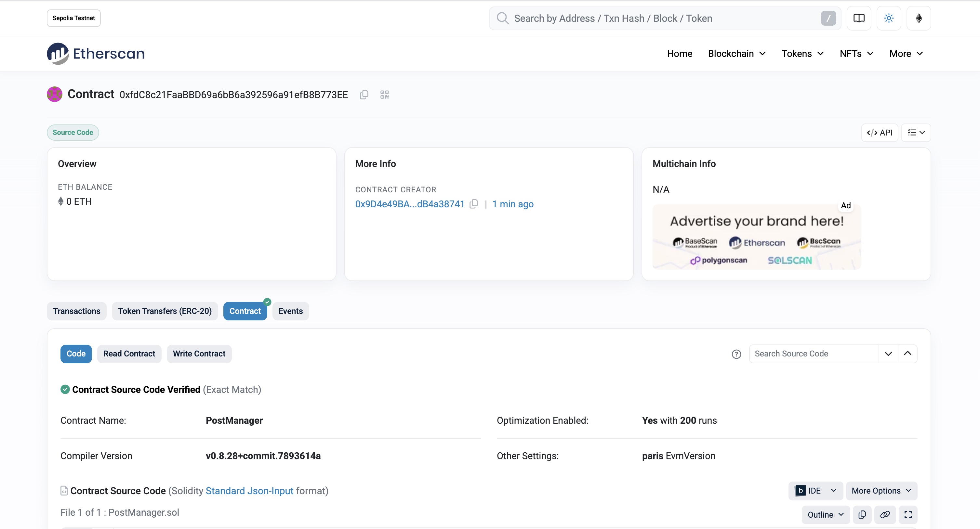Go to Home page
The height and width of the screenshot is (529, 980).
pos(680,54)
